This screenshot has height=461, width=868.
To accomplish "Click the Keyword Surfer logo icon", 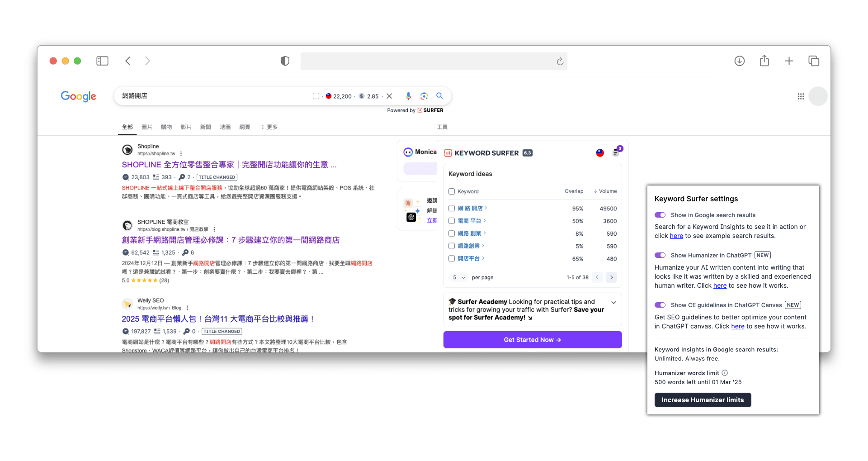I will 448,153.
